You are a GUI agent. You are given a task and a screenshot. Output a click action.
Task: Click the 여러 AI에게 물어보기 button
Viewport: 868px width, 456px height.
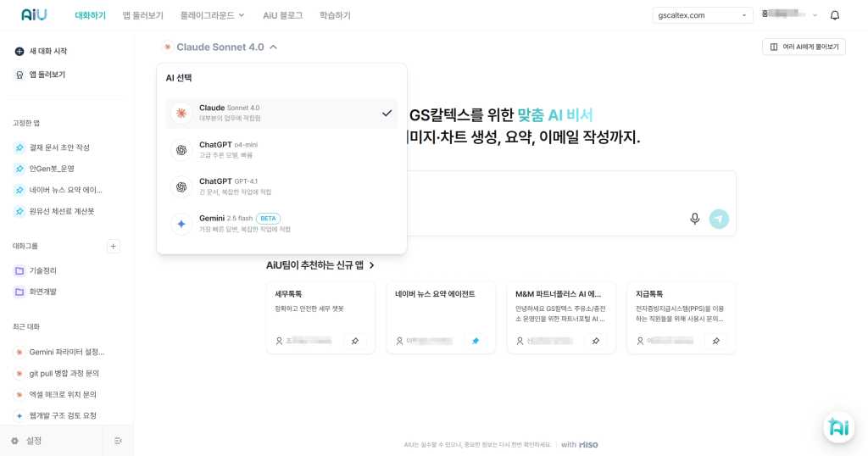[804, 47]
